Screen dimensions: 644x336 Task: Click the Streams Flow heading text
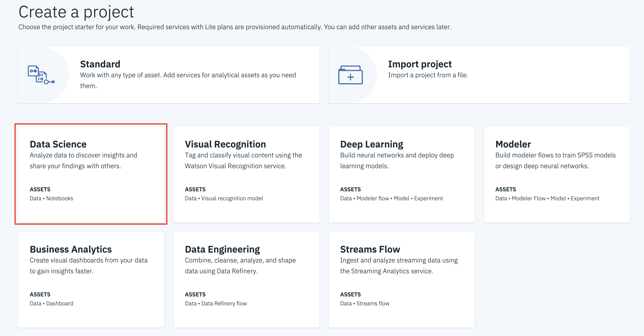click(370, 249)
